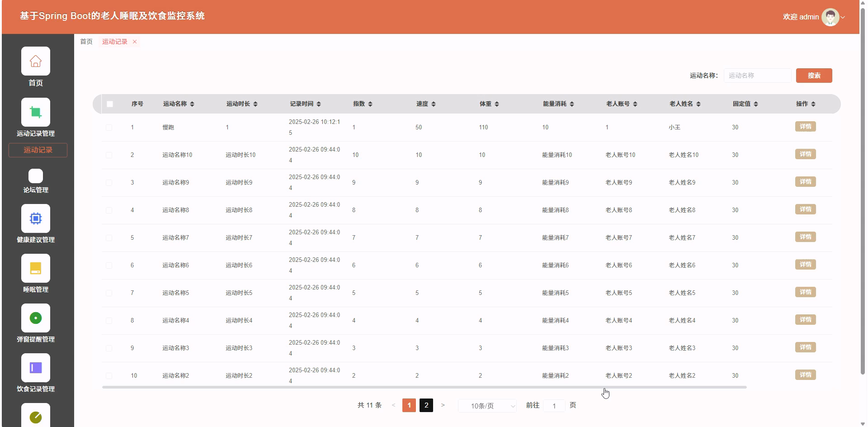Click the 共 11 条 total count text
This screenshot has height=427, width=868.
[x=370, y=405]
